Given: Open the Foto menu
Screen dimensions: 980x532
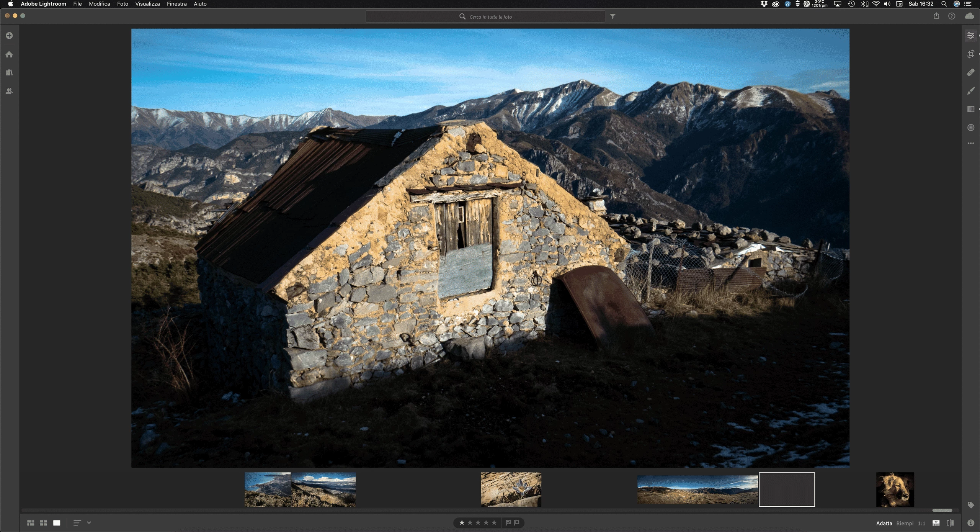Looking at the screenshot, I should (122, 4).
